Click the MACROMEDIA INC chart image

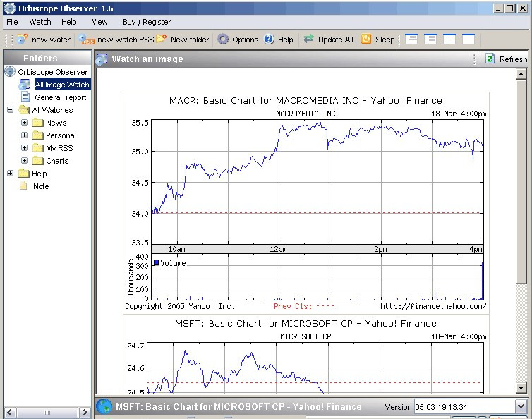click(x=306, y=203)
